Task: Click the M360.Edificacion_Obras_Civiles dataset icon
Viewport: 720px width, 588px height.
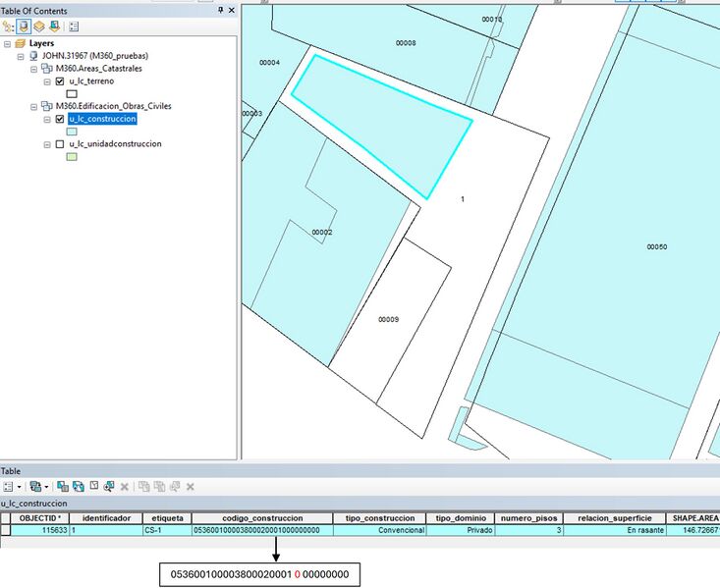Action: tap(47, 106)
